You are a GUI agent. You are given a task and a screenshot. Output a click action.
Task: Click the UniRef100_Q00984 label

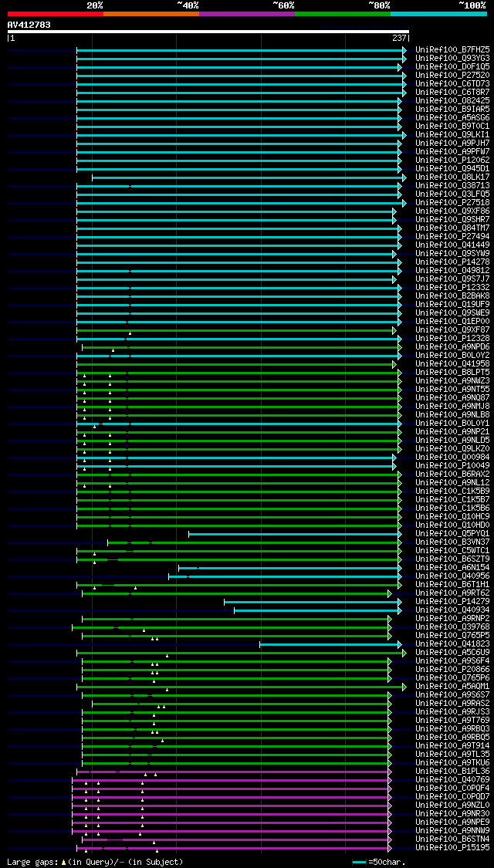(x=452, y=458)
